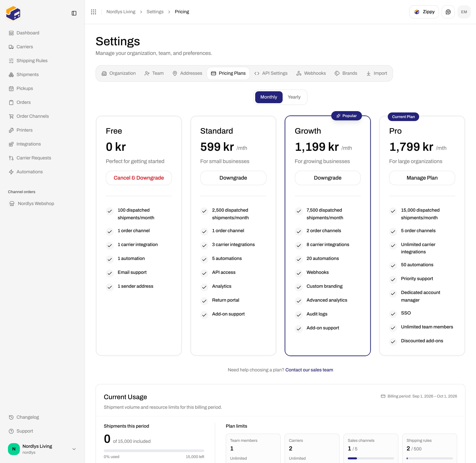Click the Changelog history icon

[x=11, y=417]
